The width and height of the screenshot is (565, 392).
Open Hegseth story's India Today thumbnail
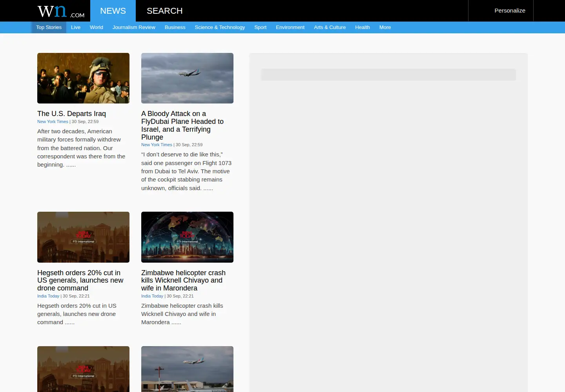click(83, 237)
